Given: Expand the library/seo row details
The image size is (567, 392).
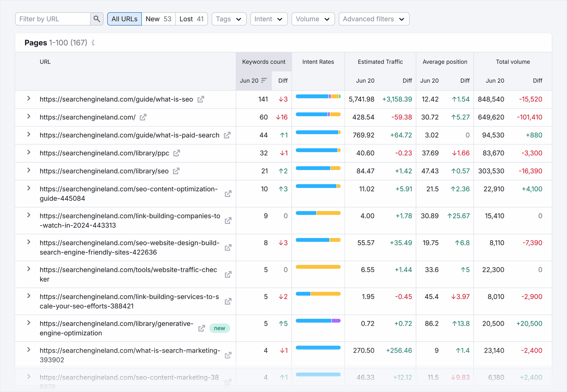Looking at the screenshot, I should [29, 171].
